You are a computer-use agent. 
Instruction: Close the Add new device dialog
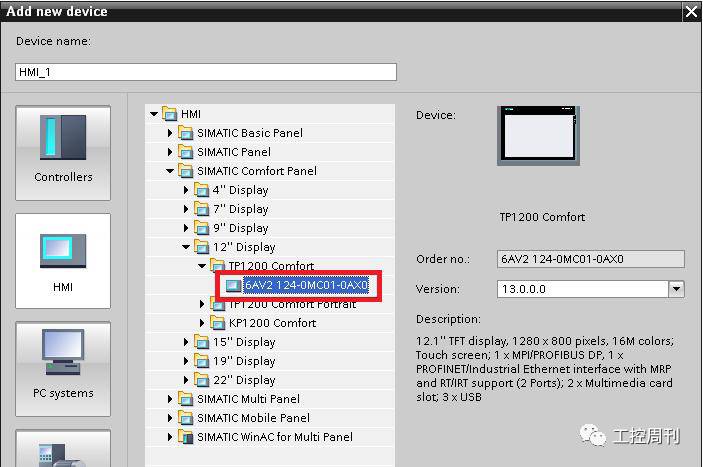tap(690, 12)
